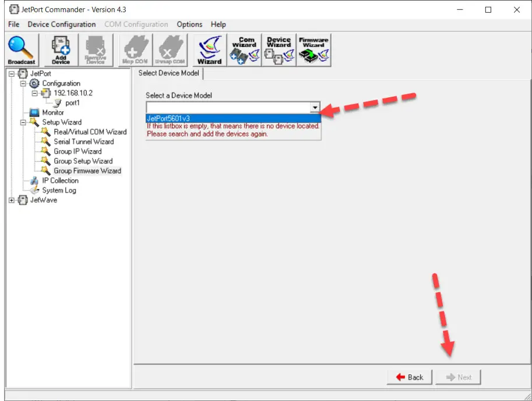The image size is (532, 401).
Task: Click the Unmap COM toolbar icon
Action: [x=170, y=50]
